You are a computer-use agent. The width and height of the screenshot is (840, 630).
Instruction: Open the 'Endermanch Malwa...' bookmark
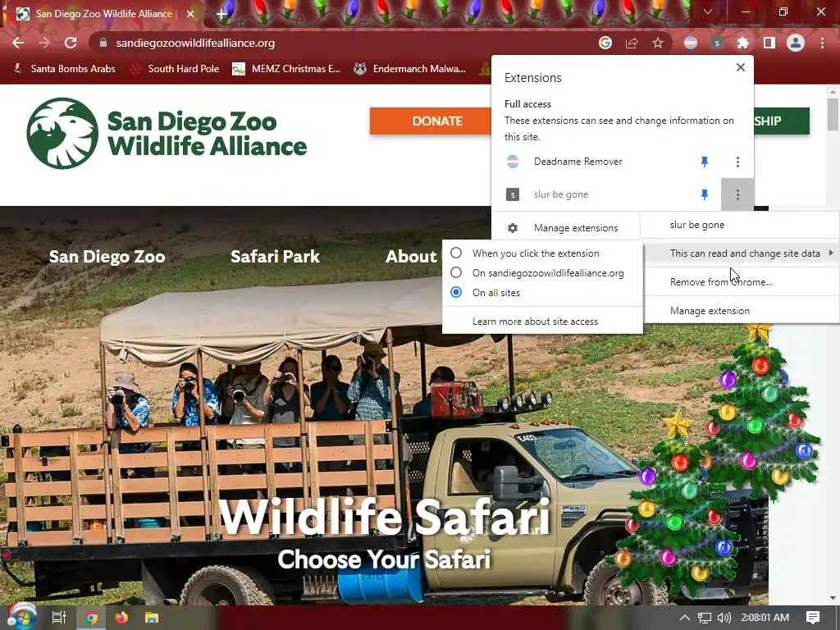click(x=410, y=69)
